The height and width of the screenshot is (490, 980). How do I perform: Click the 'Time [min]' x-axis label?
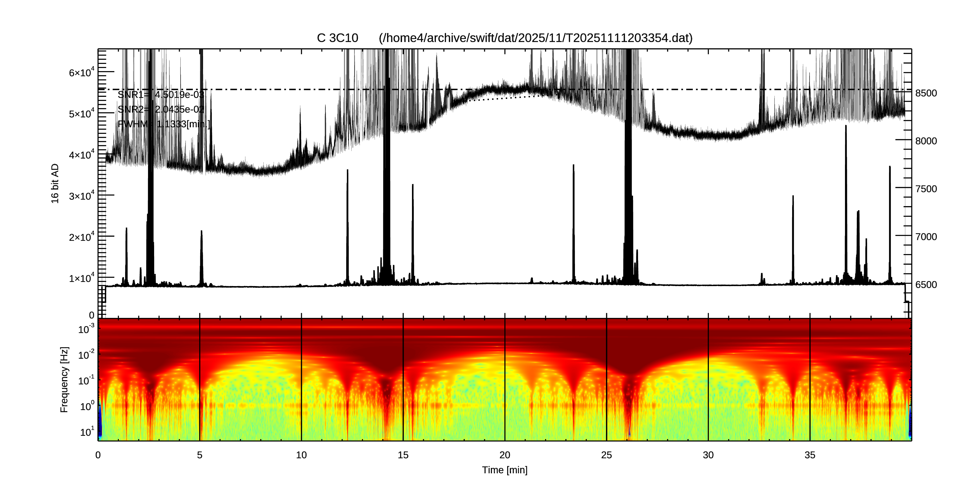coord(504,470)
